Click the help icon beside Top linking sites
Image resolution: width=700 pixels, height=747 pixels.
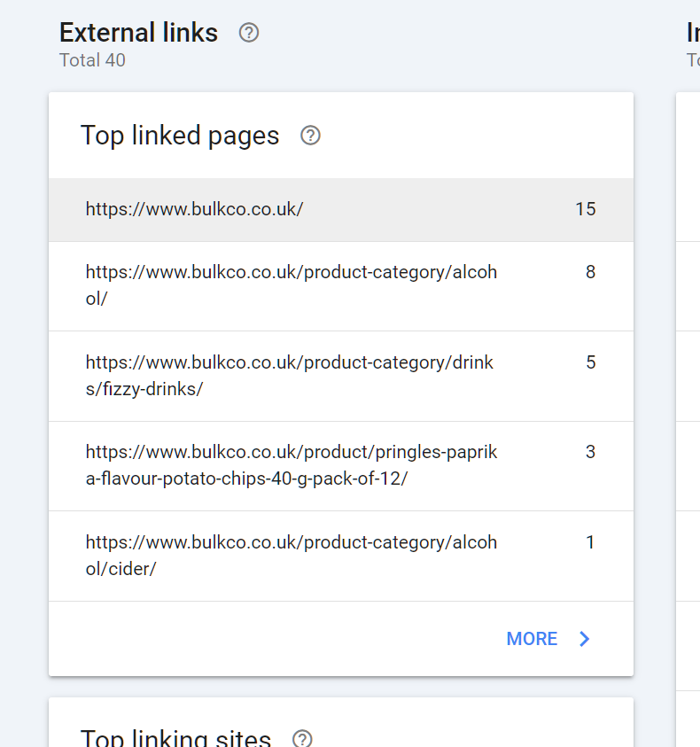point(302,738)
